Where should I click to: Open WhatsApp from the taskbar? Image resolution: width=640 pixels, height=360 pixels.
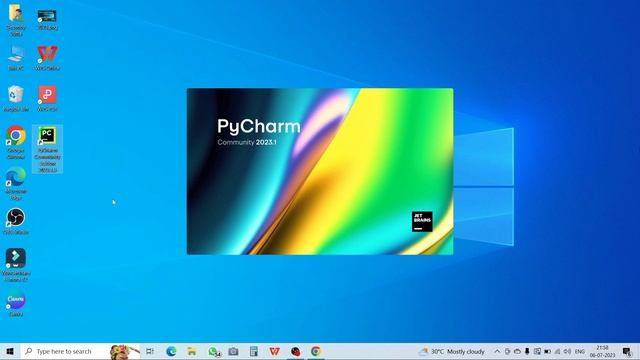click(213, 351)
